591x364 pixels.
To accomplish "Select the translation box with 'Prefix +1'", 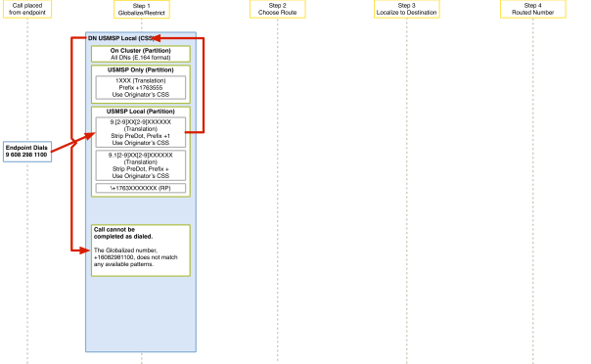I will coord(141,132).
